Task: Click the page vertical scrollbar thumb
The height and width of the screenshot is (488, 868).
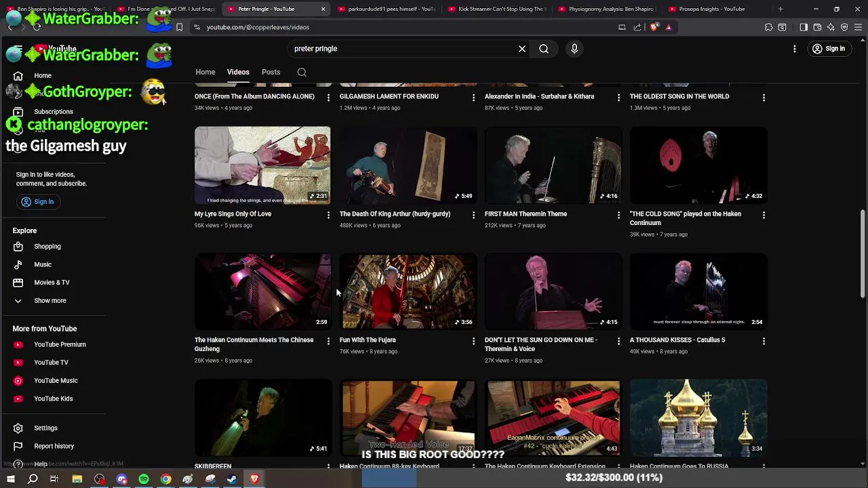Action: pyautogui.click(x=863, y=253)
